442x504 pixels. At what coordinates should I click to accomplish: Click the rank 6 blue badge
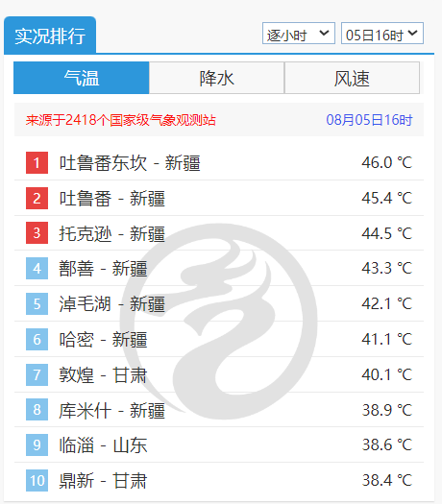(37, 339)
